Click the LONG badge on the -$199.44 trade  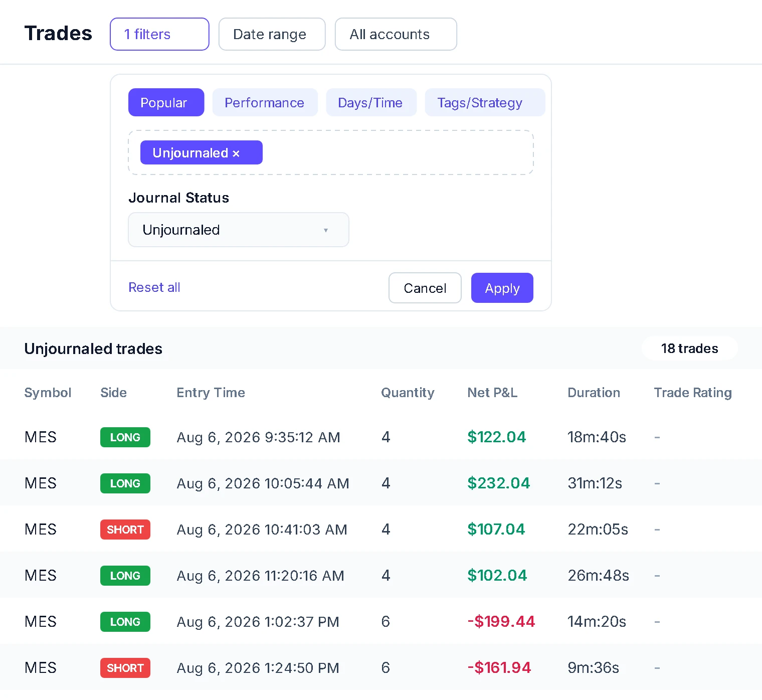125,622
